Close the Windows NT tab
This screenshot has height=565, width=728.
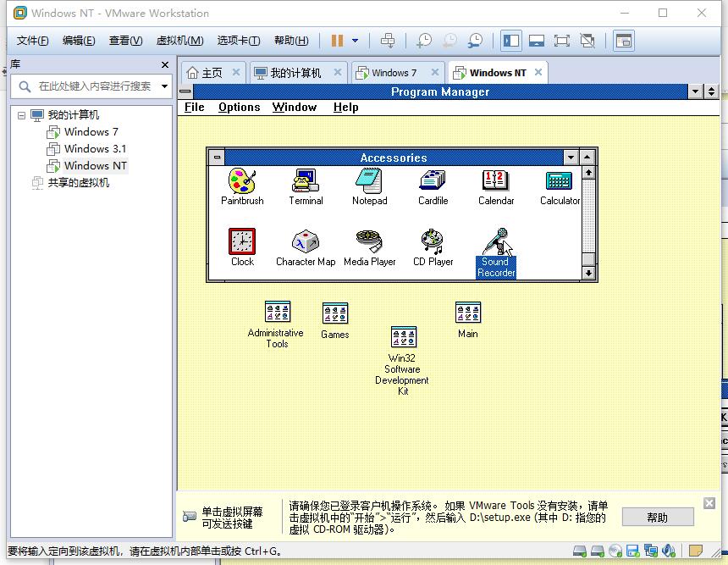pyautogui.click(x=538, y=72)
